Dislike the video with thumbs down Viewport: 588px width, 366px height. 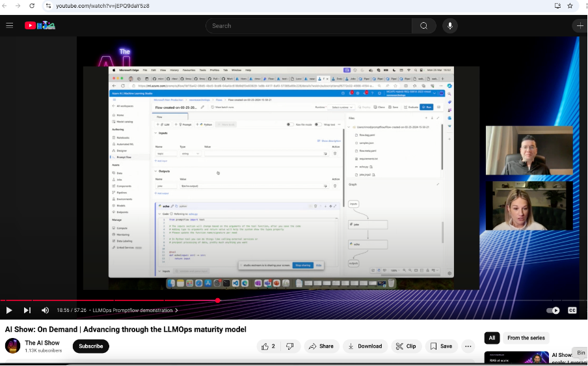click(x=290, y=346)
